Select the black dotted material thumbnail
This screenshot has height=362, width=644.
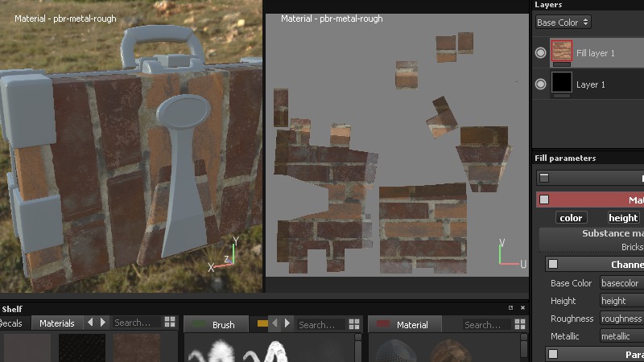pyautogui.click(x=82, y=348)
